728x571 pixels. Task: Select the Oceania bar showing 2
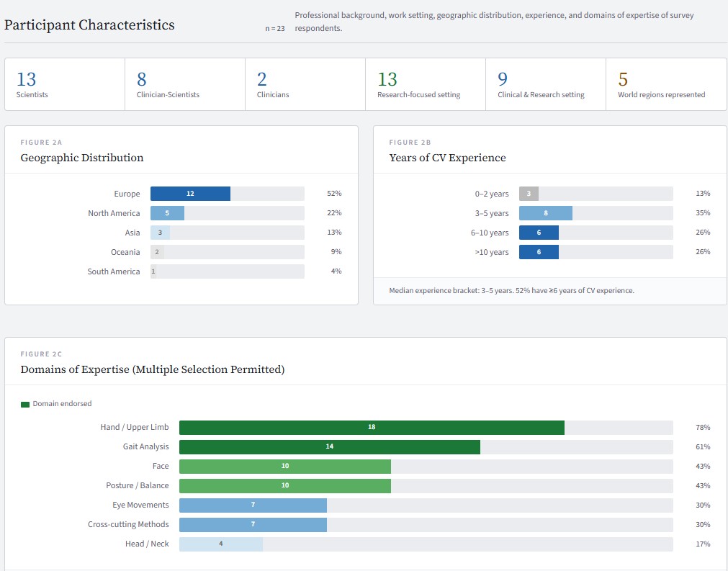157,252
